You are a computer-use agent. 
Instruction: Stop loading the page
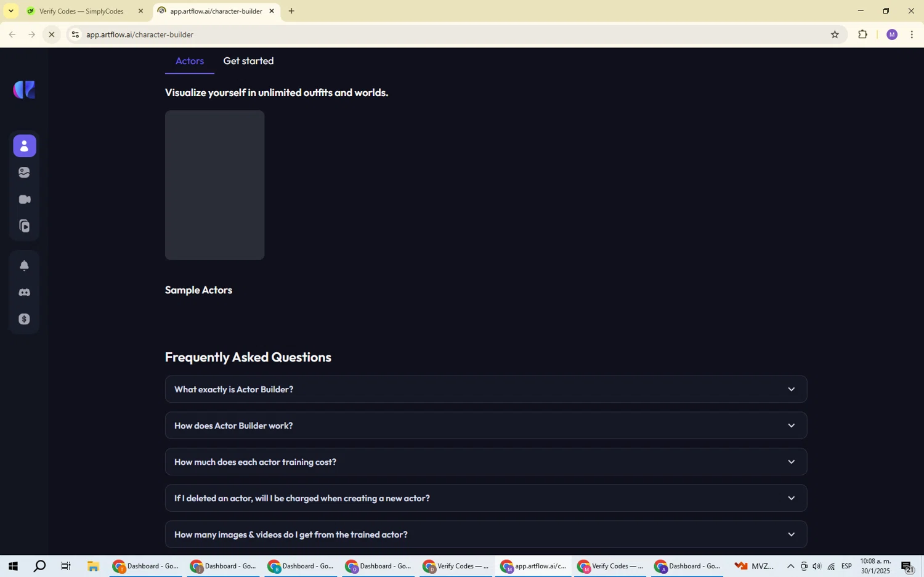[52, 34]
